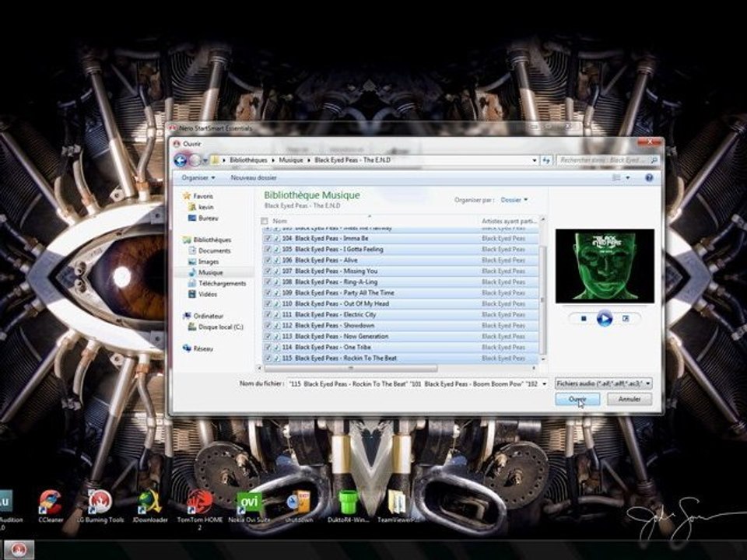The width and height of the screenshot is (747, 560).
Task: Expand the view options dropdown arrow
Action: click(x=627, y=177)
